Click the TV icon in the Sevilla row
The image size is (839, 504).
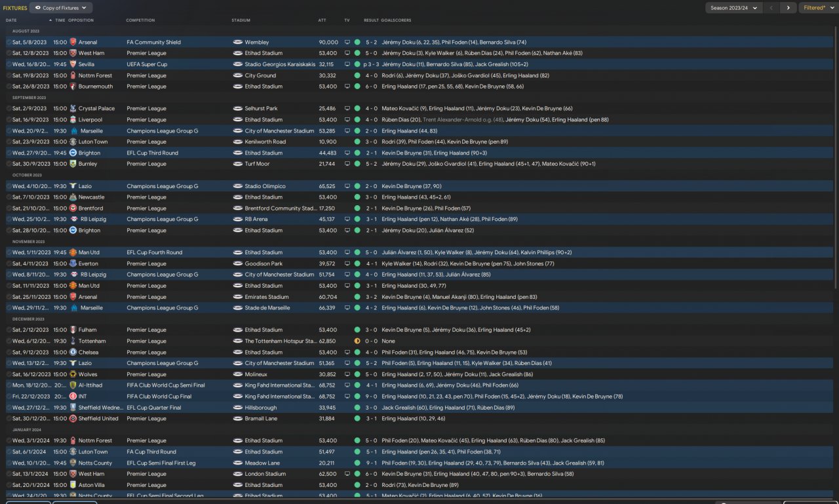(347, 64)
